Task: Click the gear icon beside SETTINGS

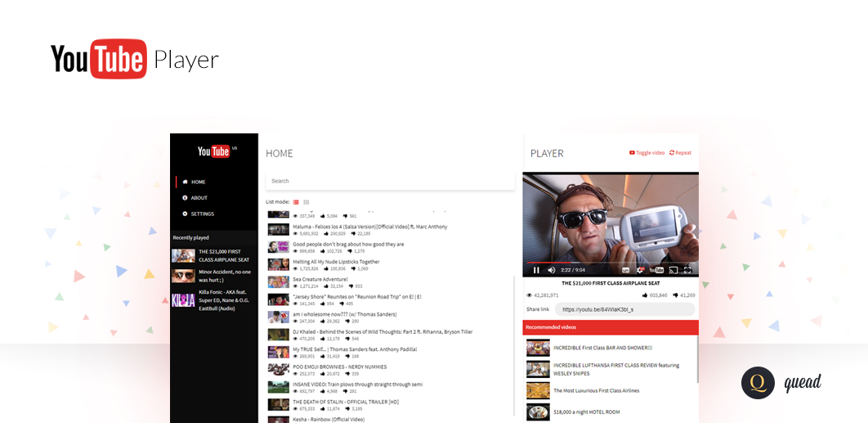Action: tap(185, 214)
